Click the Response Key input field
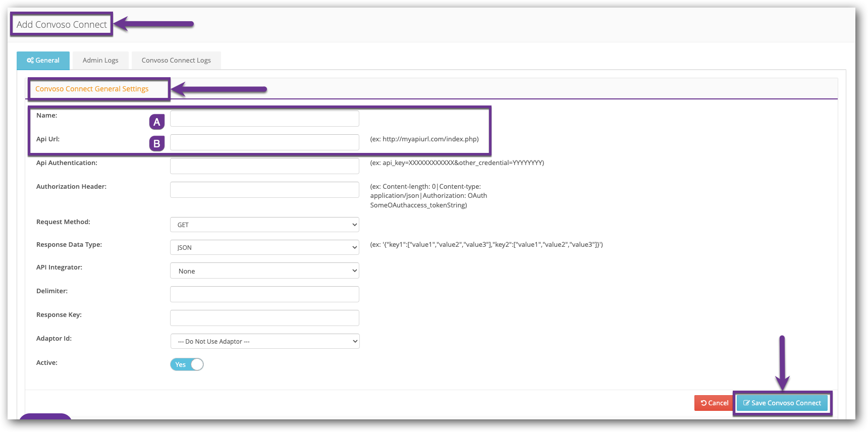 264,318
